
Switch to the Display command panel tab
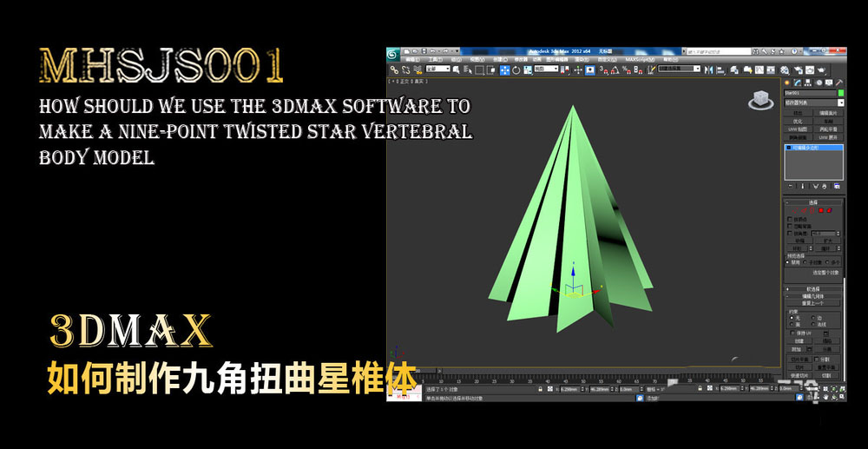[829, 83]
